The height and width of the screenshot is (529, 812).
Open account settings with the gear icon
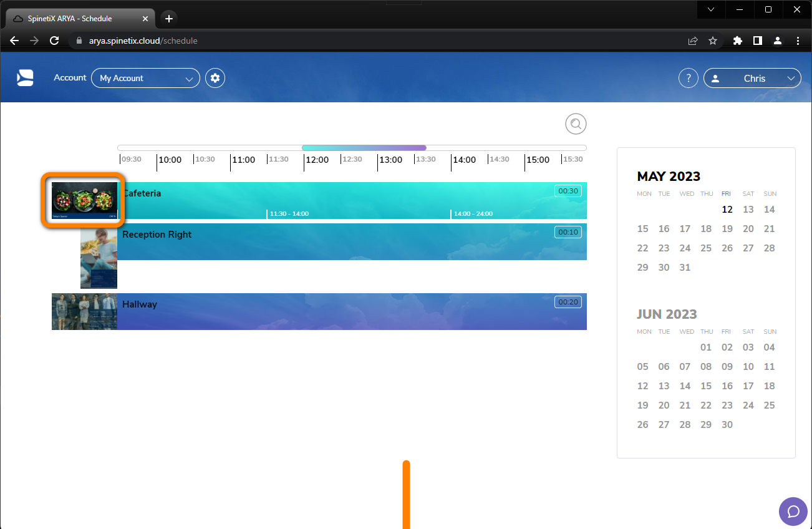point(215,77)
